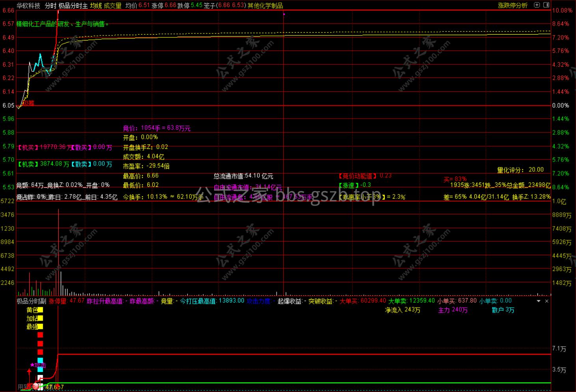
Task: Click the 开盘换手Z: 0.02 line
Action: click(x=145, y=147)
